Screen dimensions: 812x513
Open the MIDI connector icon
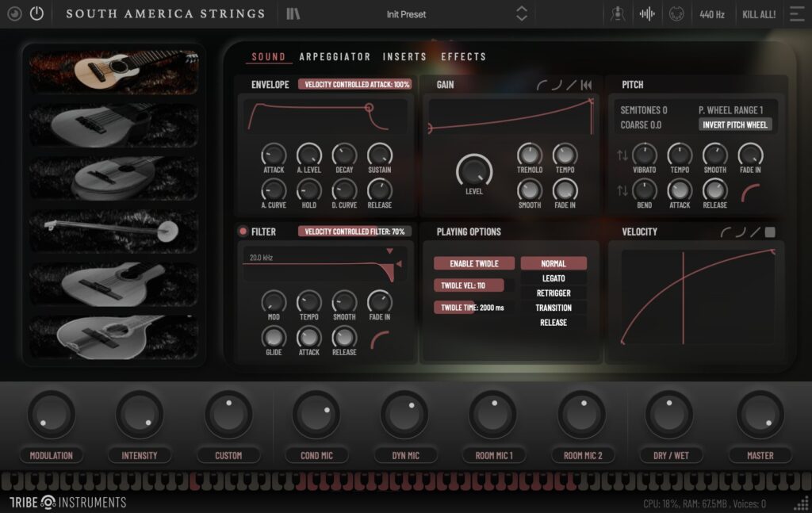pos(676,14)
